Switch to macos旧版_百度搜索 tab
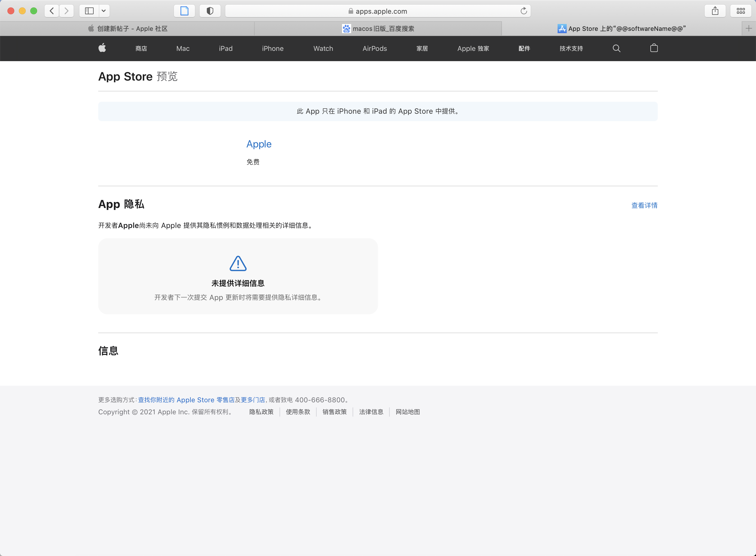756x556 pixels. (378, 29)
